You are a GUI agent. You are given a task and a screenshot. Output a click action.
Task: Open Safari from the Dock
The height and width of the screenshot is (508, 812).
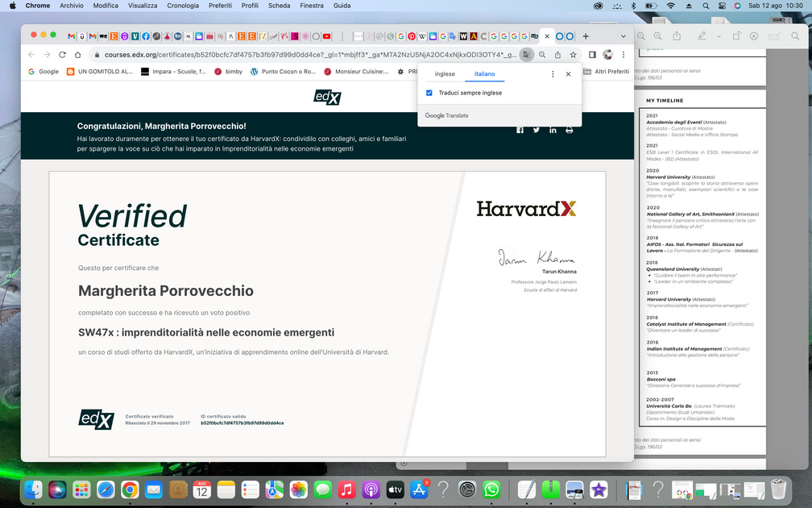(106, 489)
